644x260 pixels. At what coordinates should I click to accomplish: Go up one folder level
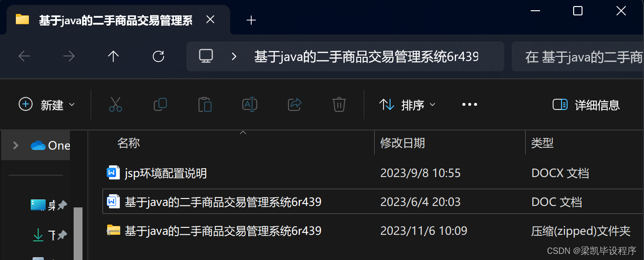[114, 57]
